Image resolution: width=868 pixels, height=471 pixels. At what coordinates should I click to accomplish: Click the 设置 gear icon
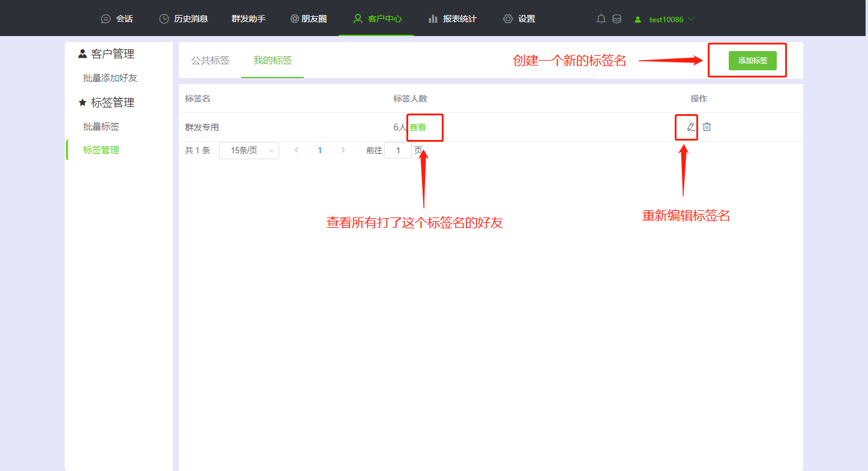tap(507, 18)
